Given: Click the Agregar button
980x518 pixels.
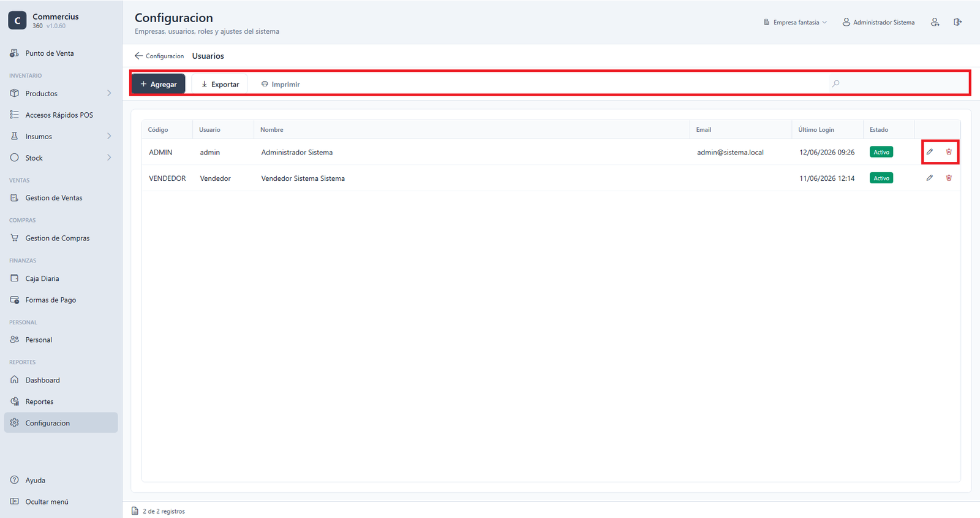Looking at the screenshot, I should tap(159, 84).
